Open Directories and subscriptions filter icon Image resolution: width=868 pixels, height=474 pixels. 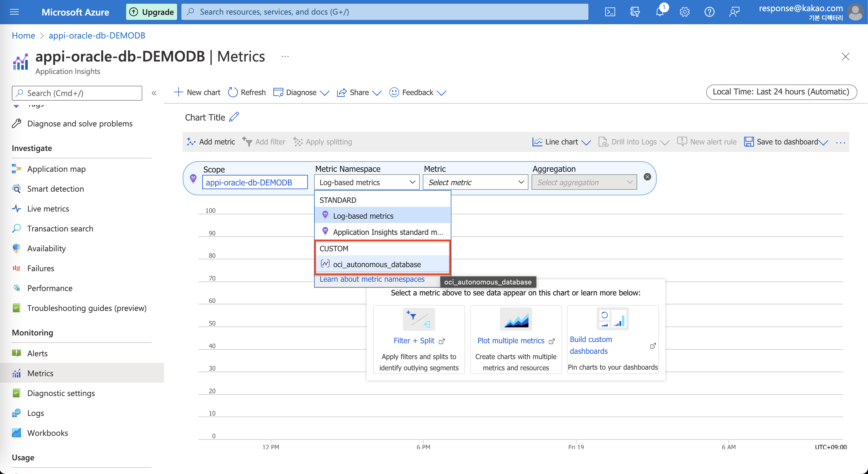coord(635,12)
